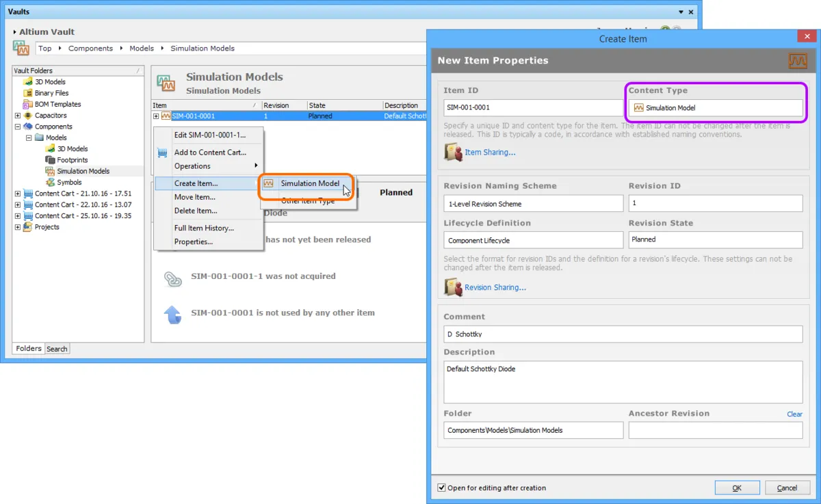Collapse the Models folder node
Viewport: 821px width, 504px height.
(29, 137)
